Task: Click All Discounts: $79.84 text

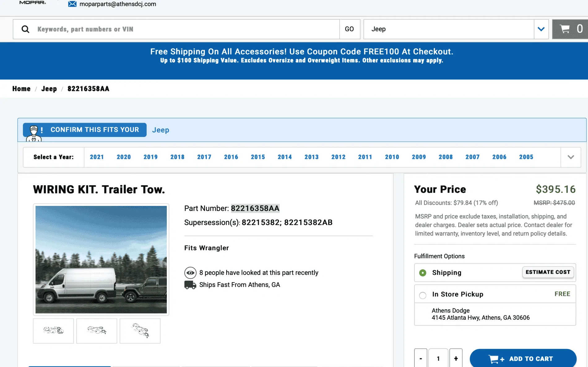Action: [x=456, y=203]
